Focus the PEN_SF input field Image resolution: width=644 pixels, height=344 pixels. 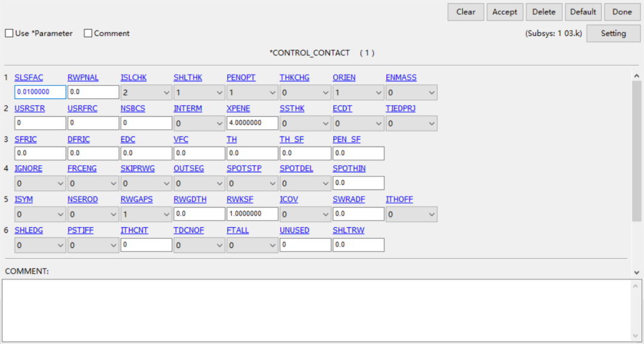pos(358,153)
